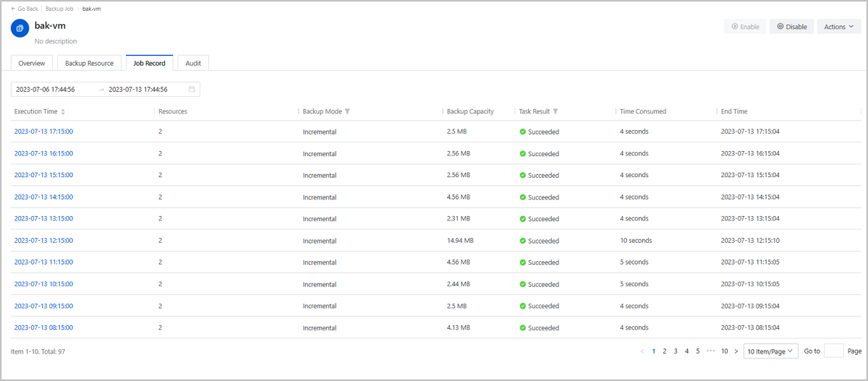Select page 2 in pagination
This screenshot has width=868, height=381.
tap(665, 351)
